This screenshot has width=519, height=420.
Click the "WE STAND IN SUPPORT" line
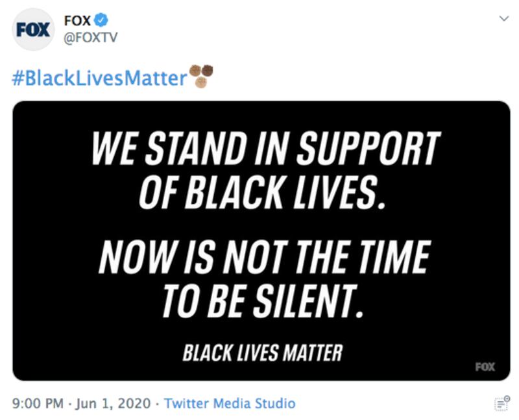266,149
